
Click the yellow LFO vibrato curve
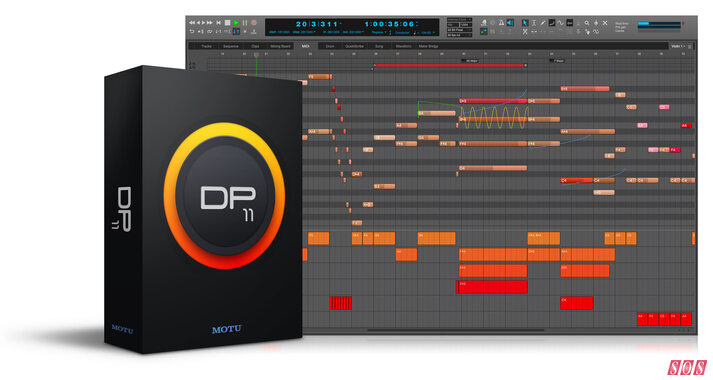click(x=494, y=118)
